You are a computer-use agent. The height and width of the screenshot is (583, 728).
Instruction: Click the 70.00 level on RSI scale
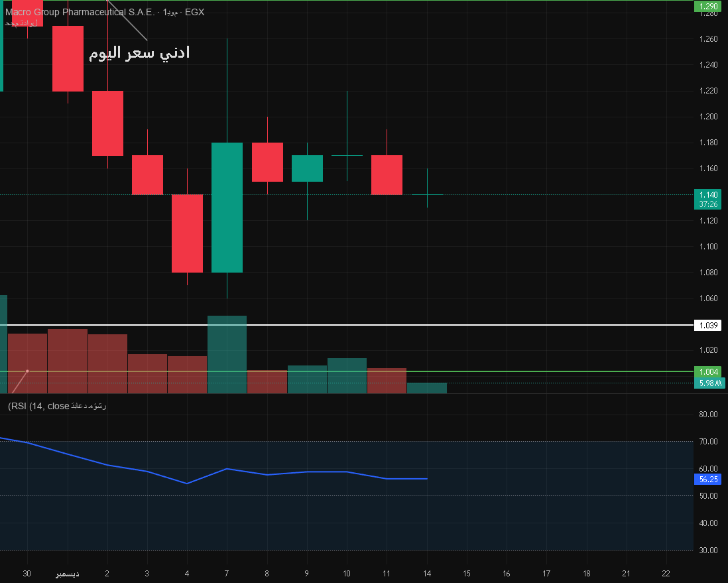[x=708, y=442]
